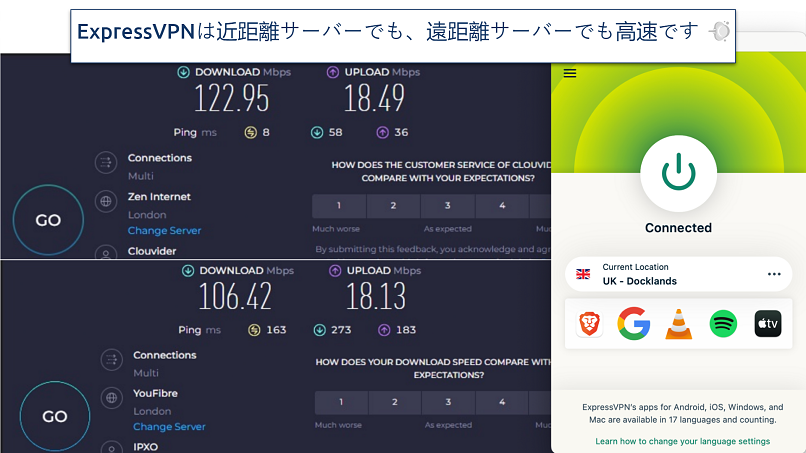Image resolution: width=806 pixels, height=453 pixels.
Task: Select the UK - Docklands current location
Action: [x=678, y=274]
